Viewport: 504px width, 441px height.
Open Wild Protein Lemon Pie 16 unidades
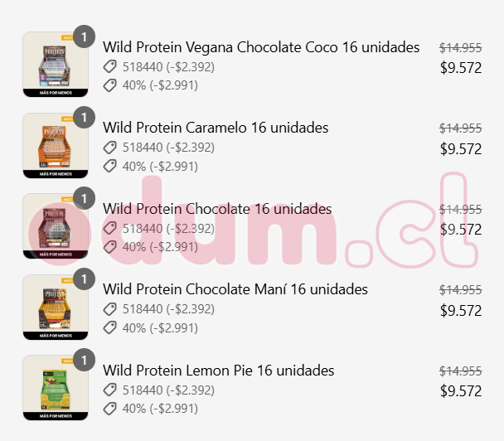pyautogui.click(x=219, y=371)
